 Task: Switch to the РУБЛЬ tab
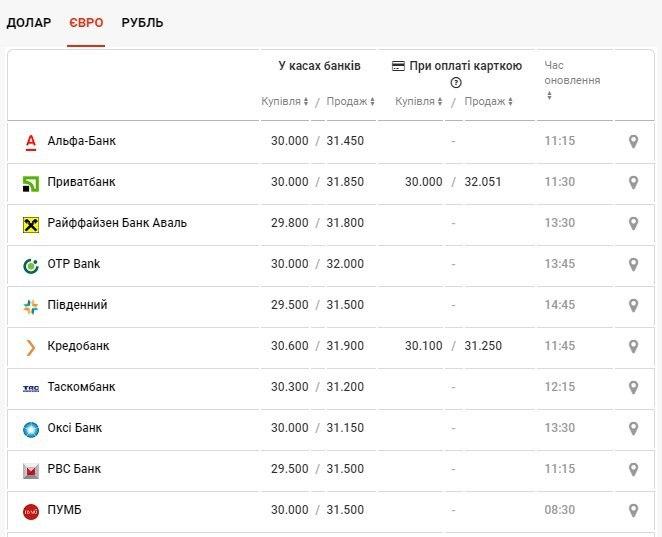coord(142,22)
